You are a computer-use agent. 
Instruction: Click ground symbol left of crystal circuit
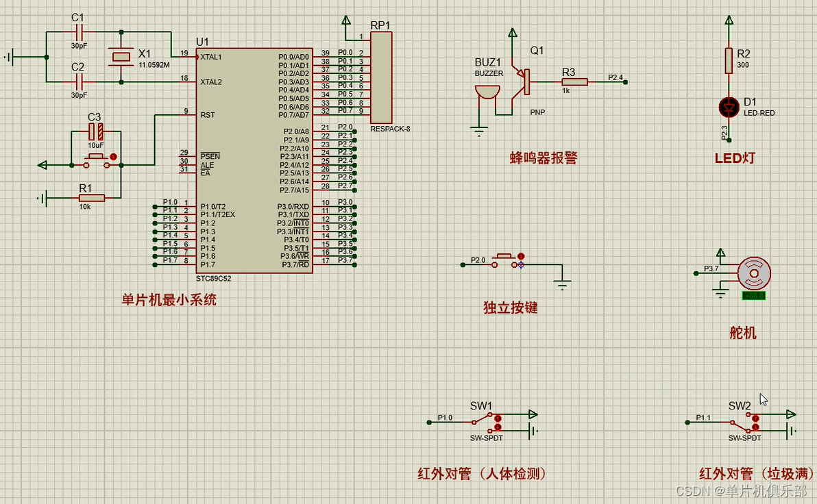pyautogui.click(x=10, y=57)
